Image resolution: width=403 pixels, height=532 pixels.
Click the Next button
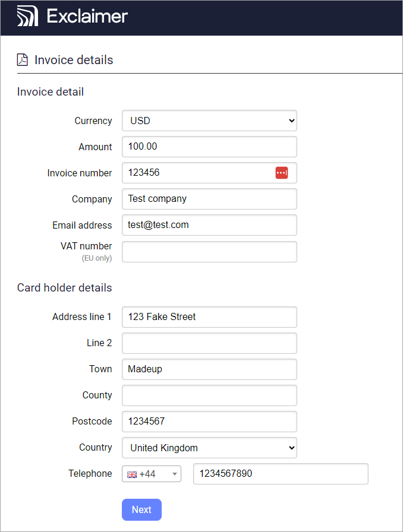pyautogui.click(x=141, y=509)
